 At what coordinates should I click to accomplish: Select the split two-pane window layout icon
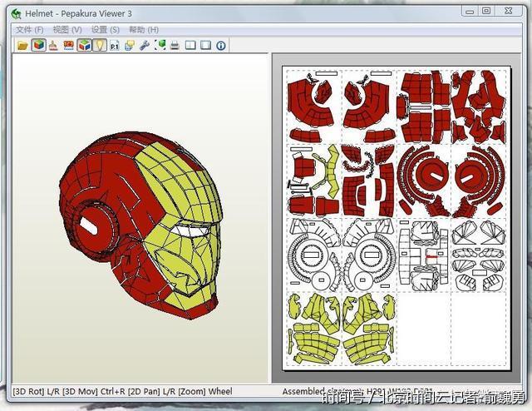click(x=190, y=45)
